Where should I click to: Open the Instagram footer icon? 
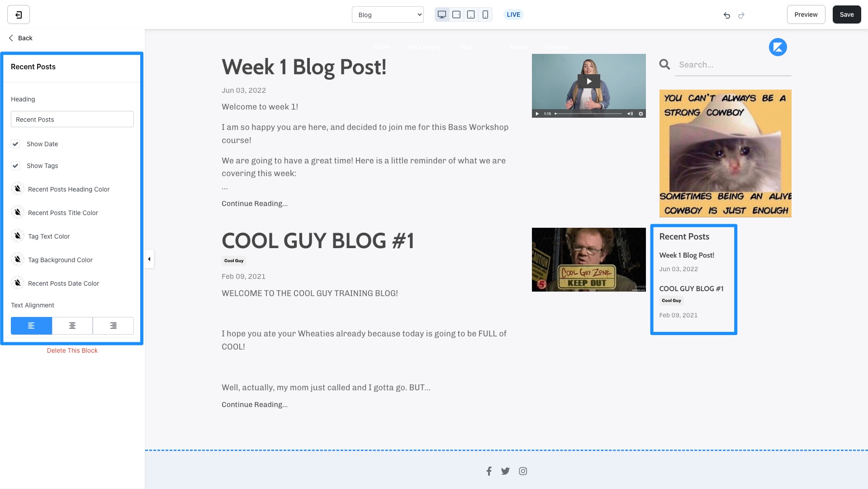pyautogui.click(x=523, y=471)
